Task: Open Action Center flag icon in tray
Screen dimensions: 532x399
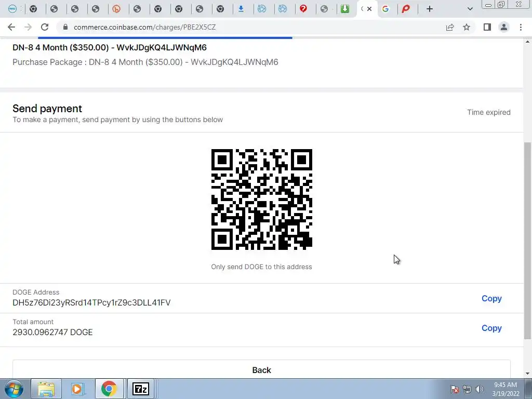Action: [454, 389]
